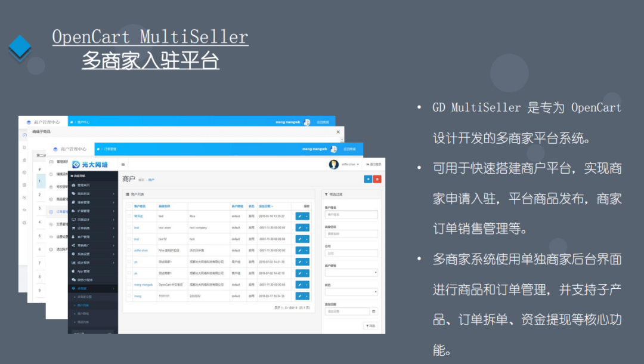Screen dimensions: 644x364
Task: Click the 商家名称 filter input field
Action: point(351,234)
